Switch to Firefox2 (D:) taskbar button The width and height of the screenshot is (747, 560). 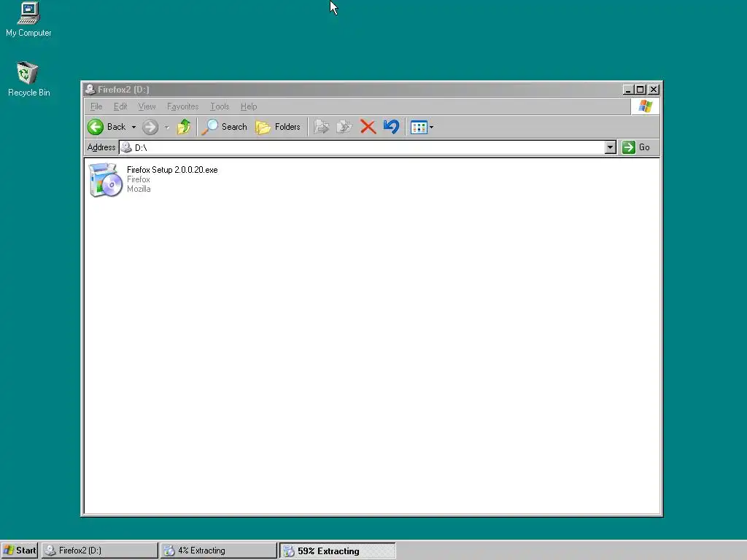(99, 551)
